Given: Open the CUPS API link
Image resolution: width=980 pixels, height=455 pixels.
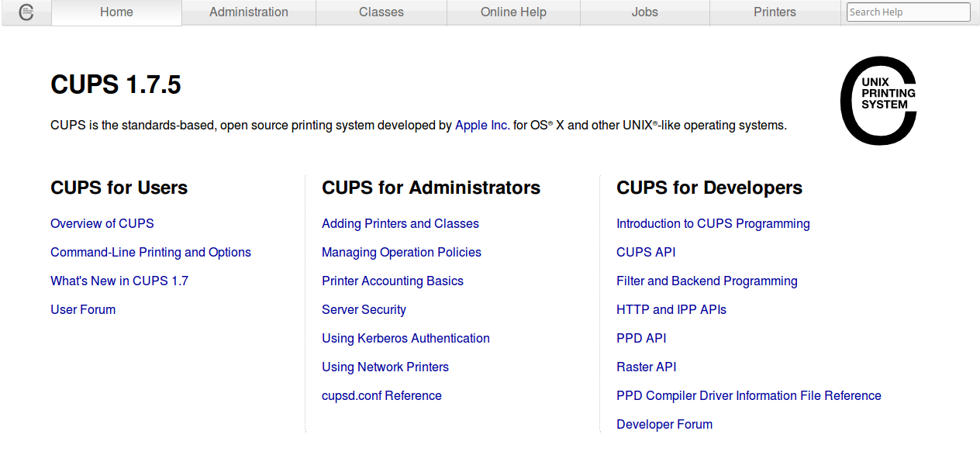Looking at the screenshot, I should 646,252.
